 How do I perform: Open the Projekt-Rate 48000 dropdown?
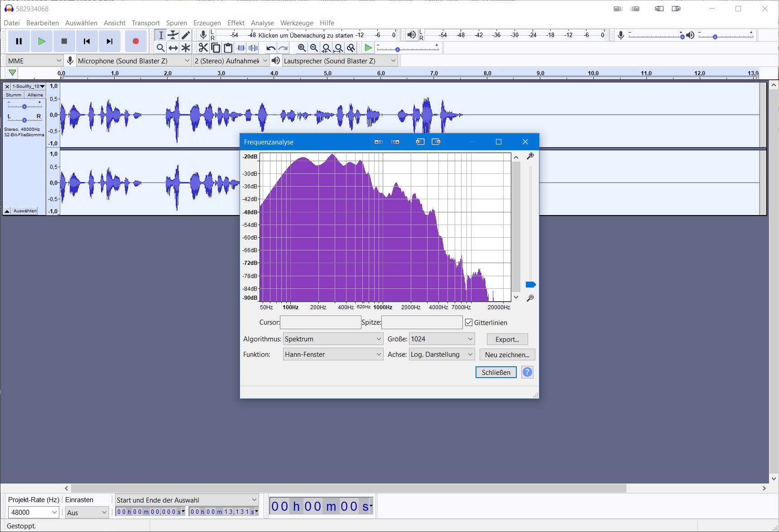pos(34,513)
